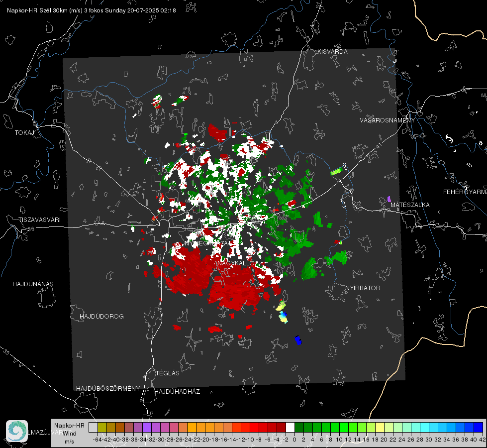Click the TOKAJ town label
Viewport: 487px width, 448px height.
click(x=24, y=133)
